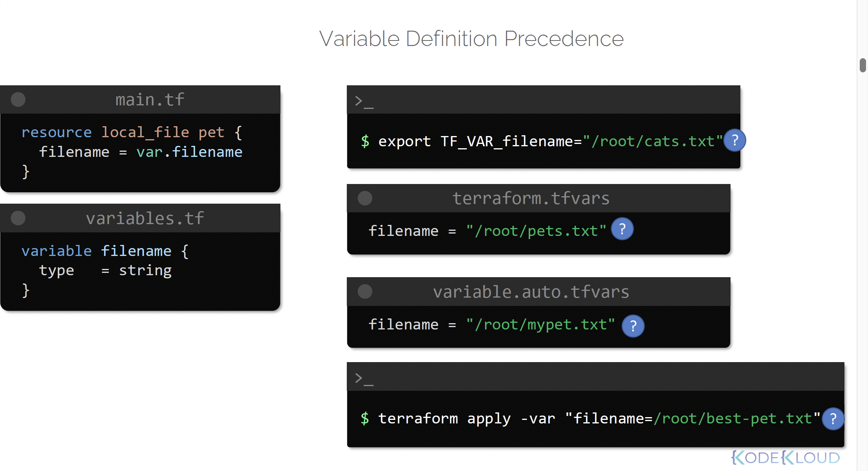Click the variable.auto.tfvars file title
The image size is (868, 471).
(531, 292)
